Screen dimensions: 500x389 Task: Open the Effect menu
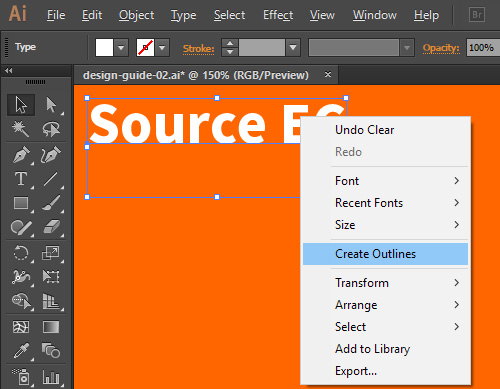click(x=278, y=15)
